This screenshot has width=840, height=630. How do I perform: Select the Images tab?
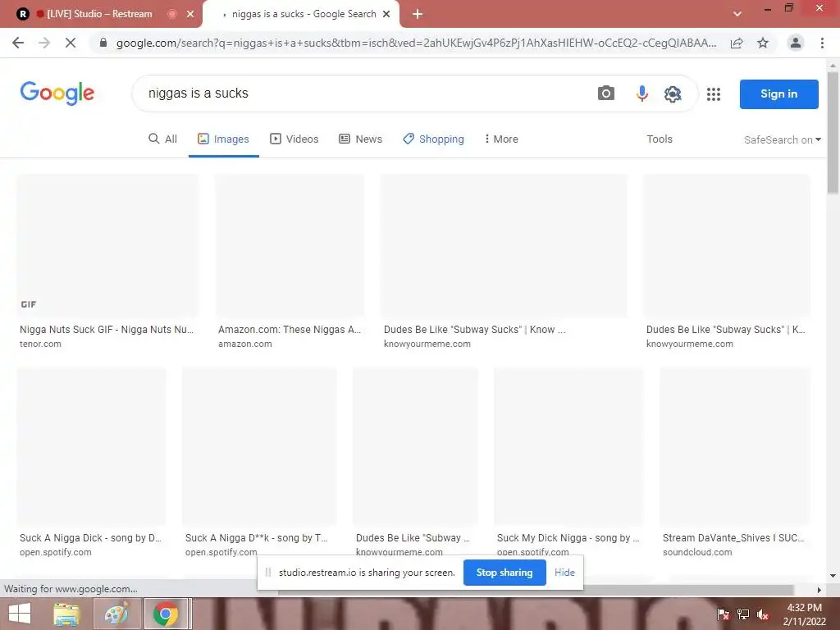pos(223,139)
